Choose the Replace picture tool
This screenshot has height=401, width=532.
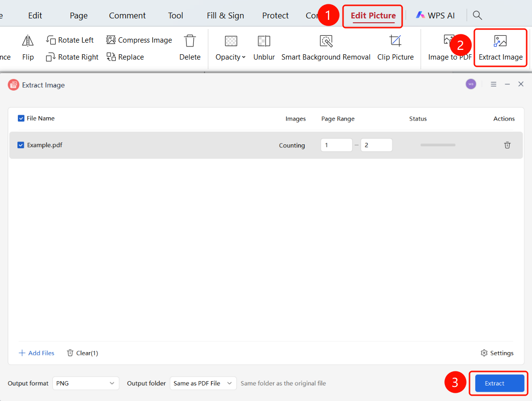point(125,57)
